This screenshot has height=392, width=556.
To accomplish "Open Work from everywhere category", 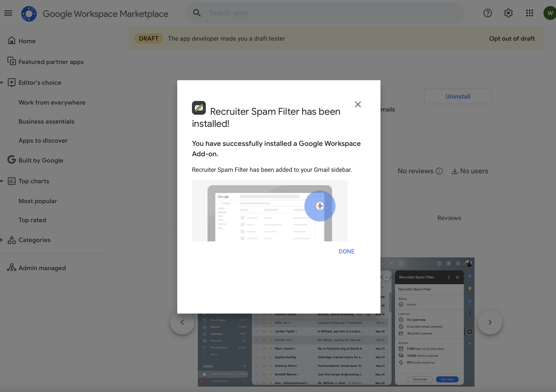I will 52,103.
